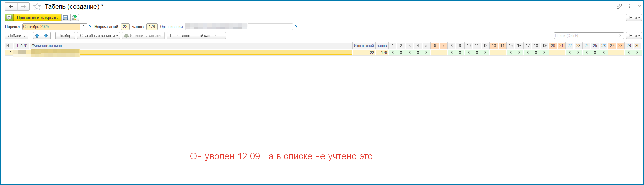Screen dimensions: 644x185
Task: Expand the Служебные записки dropdown
Action: pos(98,36)
